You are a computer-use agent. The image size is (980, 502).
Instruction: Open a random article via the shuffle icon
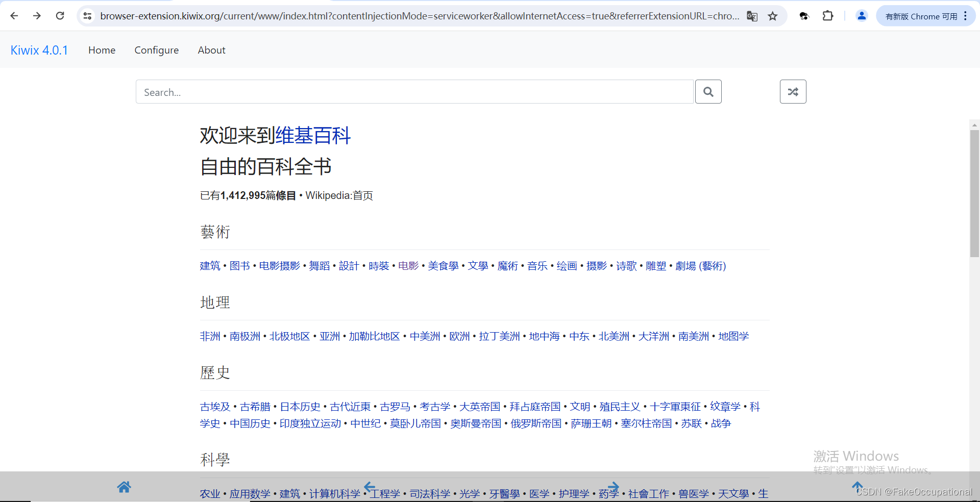793,92
